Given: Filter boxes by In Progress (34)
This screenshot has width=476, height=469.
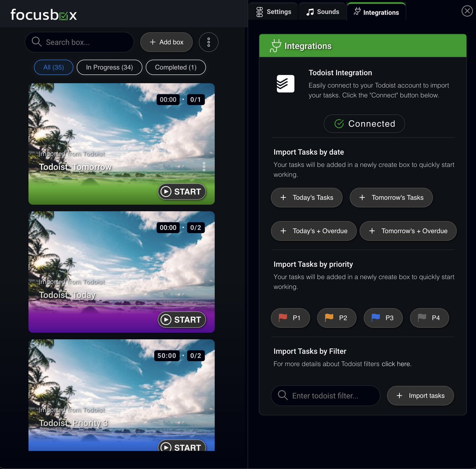Looking at the screenshot, I should pos(109,67).
